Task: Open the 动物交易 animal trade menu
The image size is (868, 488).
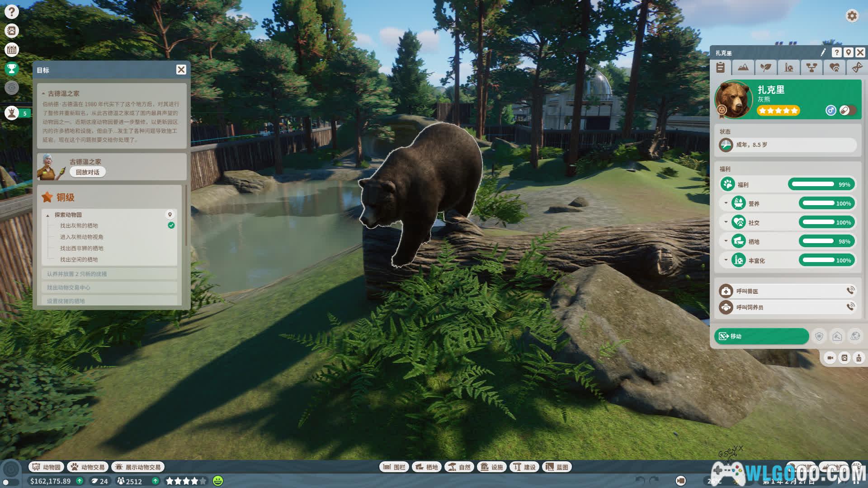Action: [x=88, y=467]
